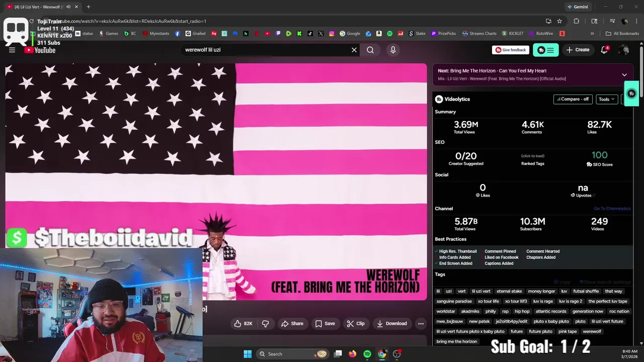Screen dimensions: 644x362
Task: Start voice search with microphone icon
Action: [x=393, y=50]
